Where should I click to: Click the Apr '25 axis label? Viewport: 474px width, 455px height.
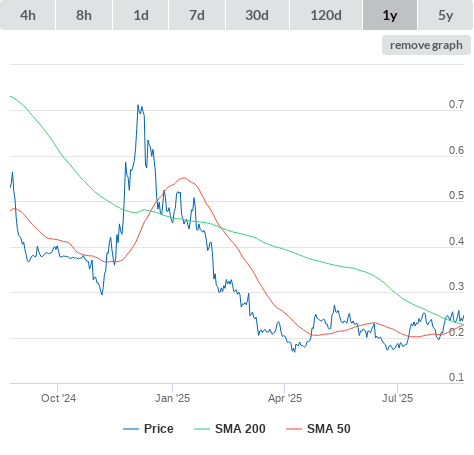[x=285, y=398]
